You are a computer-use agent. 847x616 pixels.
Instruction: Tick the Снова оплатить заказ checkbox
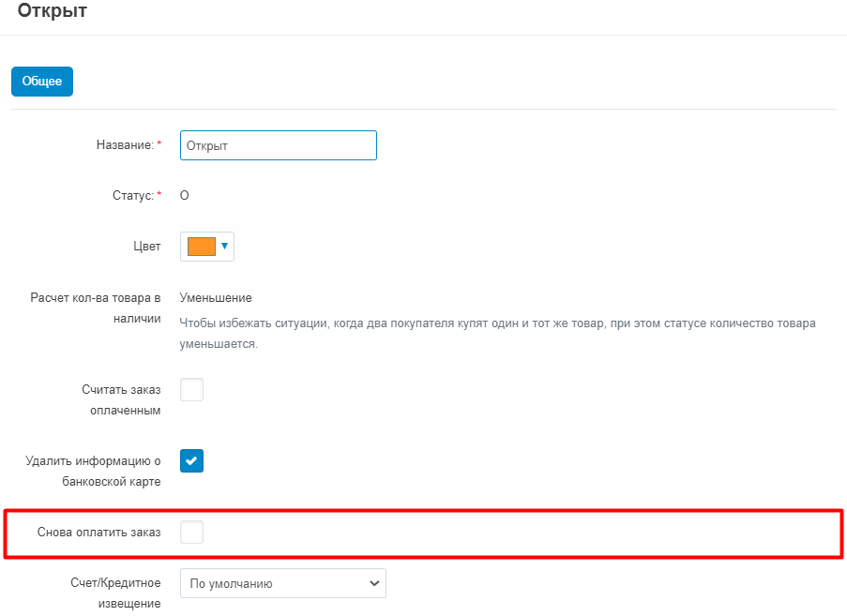coord(191,533)
